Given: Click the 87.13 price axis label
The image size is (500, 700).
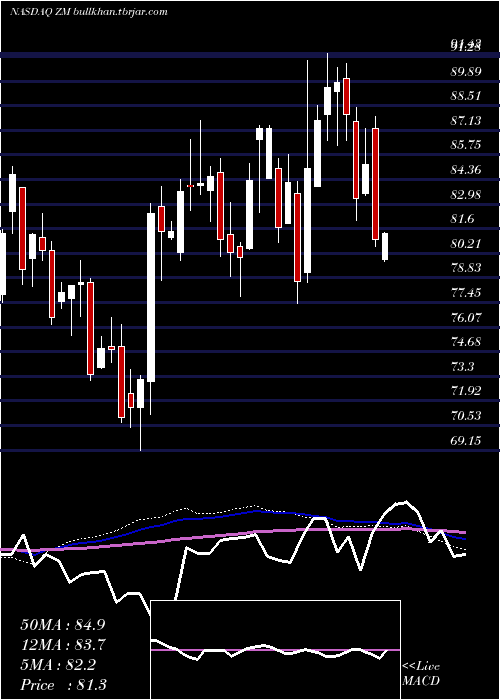Looking at the screenshot, I should [466, 121].
